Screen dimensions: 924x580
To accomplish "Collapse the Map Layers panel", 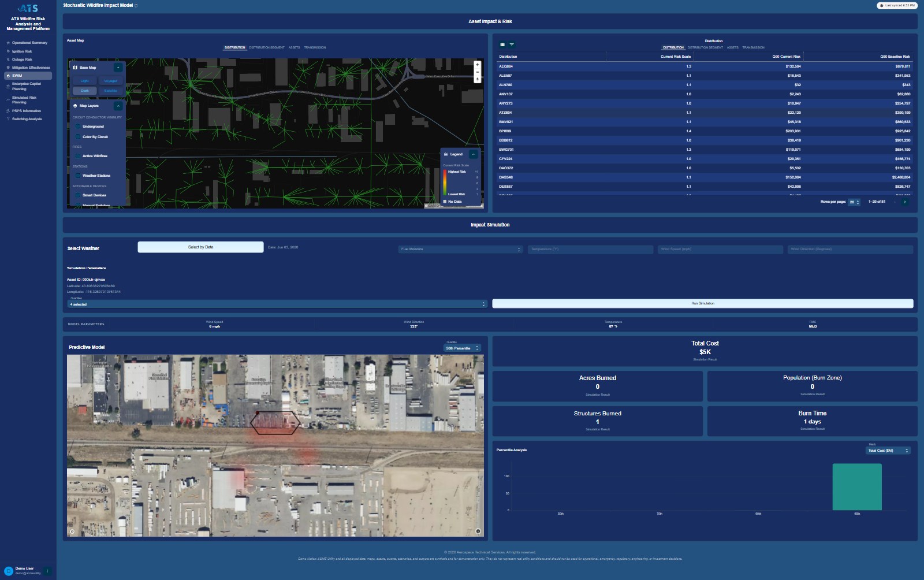I will [118, 106].
